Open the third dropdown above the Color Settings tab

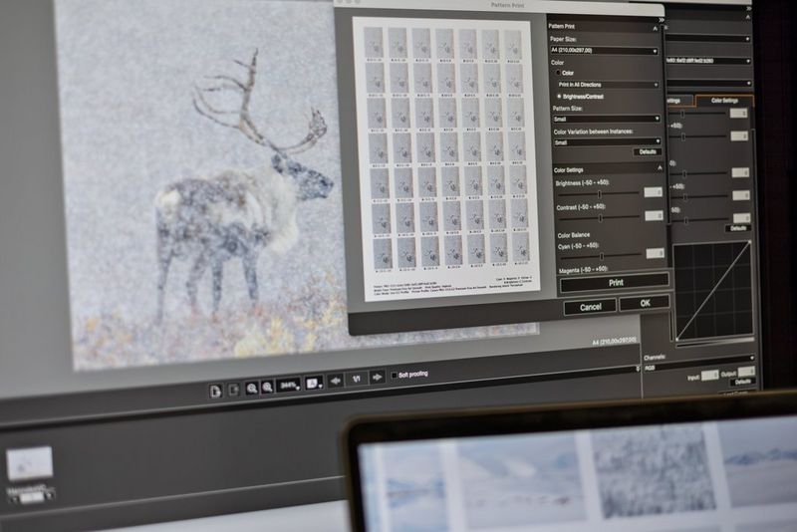pos(708,83)
